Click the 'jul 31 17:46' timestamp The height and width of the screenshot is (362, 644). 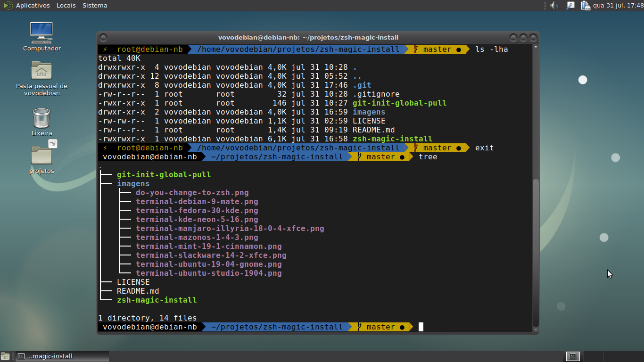click(320, 85)
